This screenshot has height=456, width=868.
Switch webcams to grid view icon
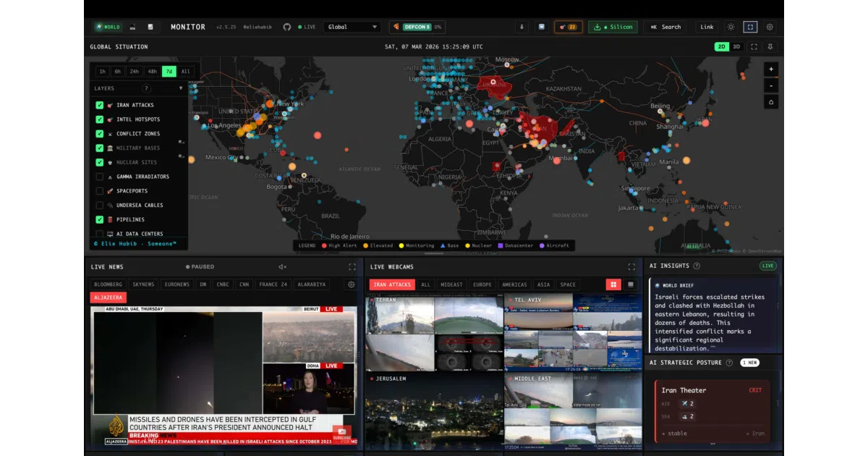(x=613, y=284)
